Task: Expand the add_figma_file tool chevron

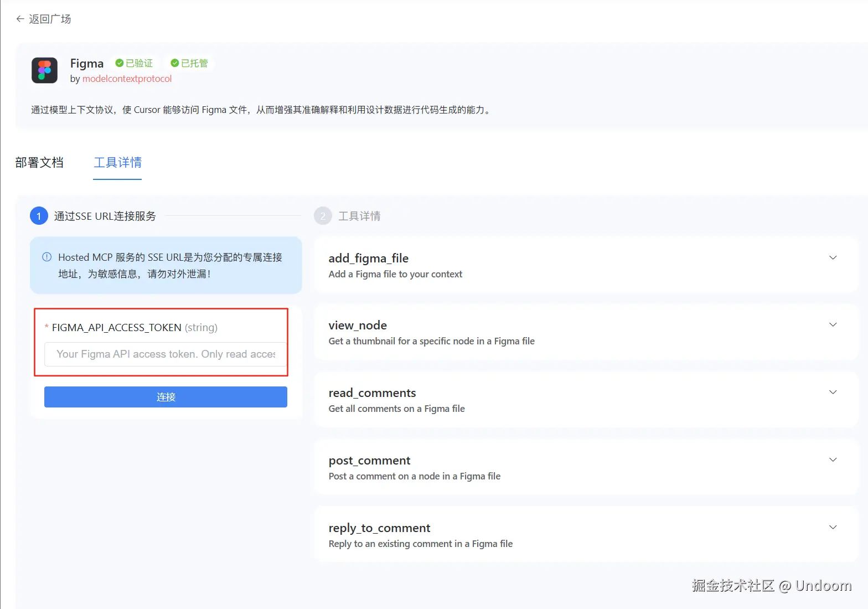Action: pyautogui.click(x=833, y=257)
